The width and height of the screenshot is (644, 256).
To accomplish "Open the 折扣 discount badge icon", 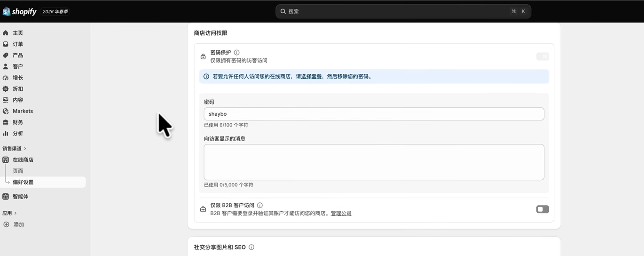I will click(x=6, y=89).
